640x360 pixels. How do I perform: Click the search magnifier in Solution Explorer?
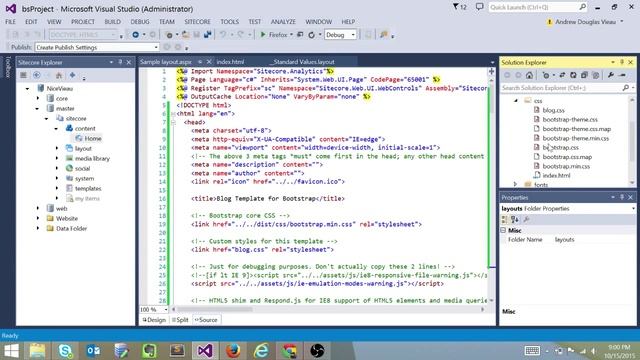tap(625, 88)
